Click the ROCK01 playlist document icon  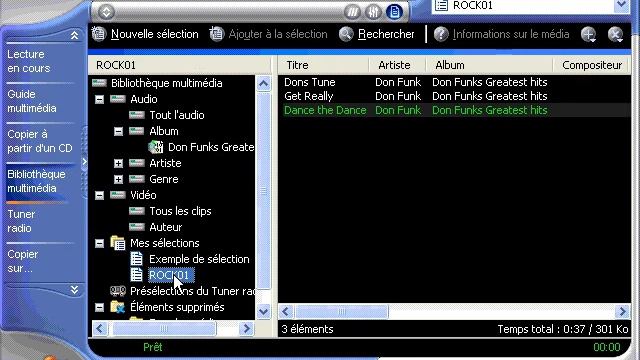click(x=136, y=275)
